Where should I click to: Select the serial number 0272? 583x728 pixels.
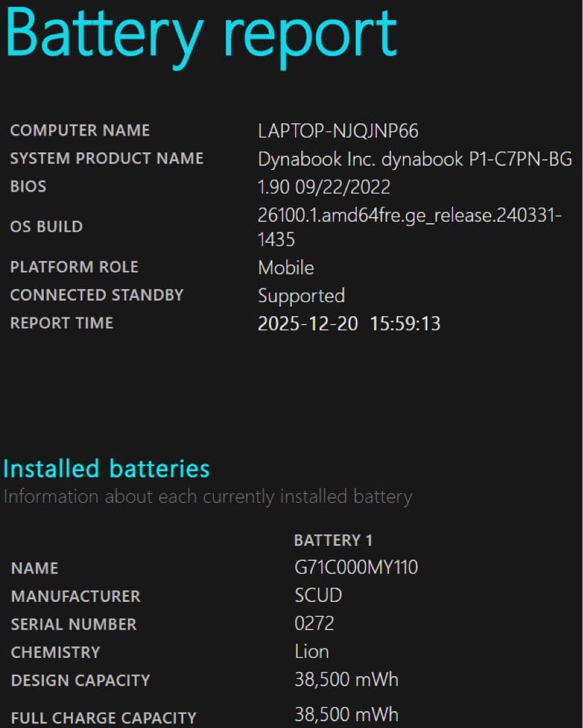[313, 624]
